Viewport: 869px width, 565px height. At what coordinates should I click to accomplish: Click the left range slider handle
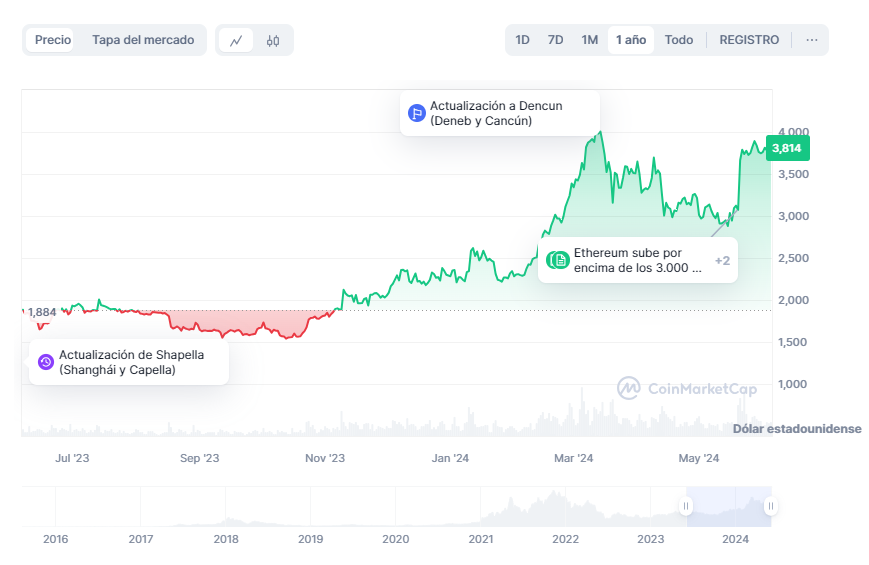tap(686, 506)
